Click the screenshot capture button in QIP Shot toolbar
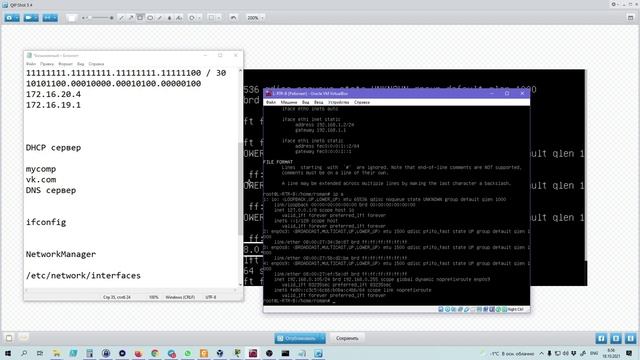Screen dimensions: 640x360 point(9,18)
